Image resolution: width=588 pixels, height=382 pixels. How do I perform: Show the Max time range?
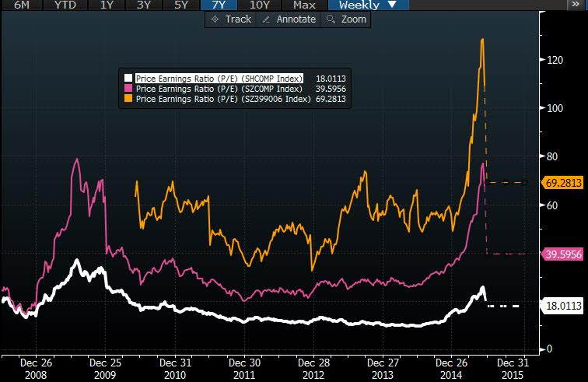pos(304,5)
